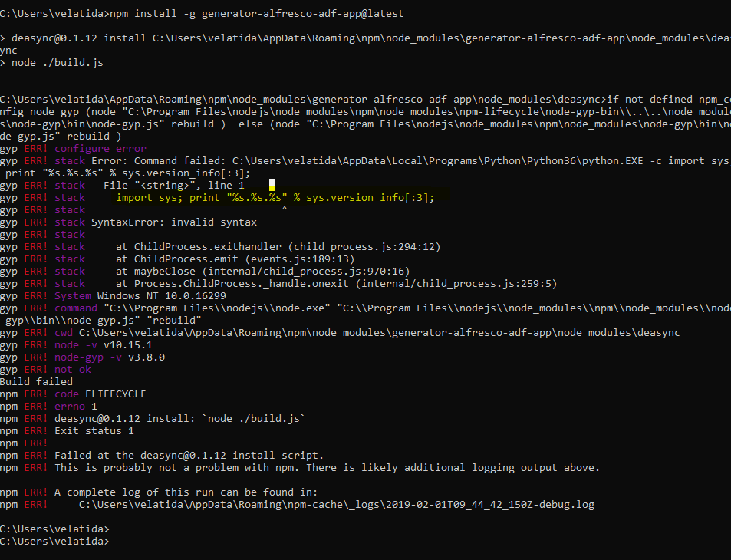Click 'Error: Command failed:' in the stack line
Viewport: 731px width, 560px height.
click(159, 161)
